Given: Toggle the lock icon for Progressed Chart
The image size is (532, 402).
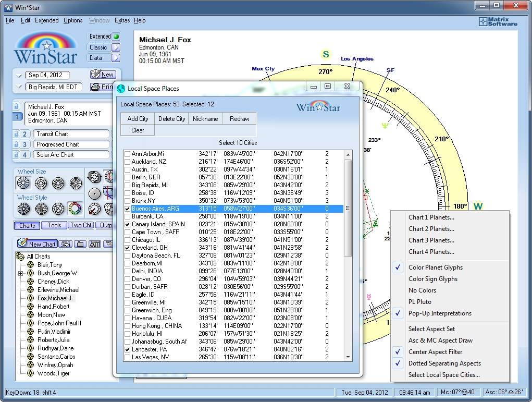Looking at the screenshot, I should (16, 144).
